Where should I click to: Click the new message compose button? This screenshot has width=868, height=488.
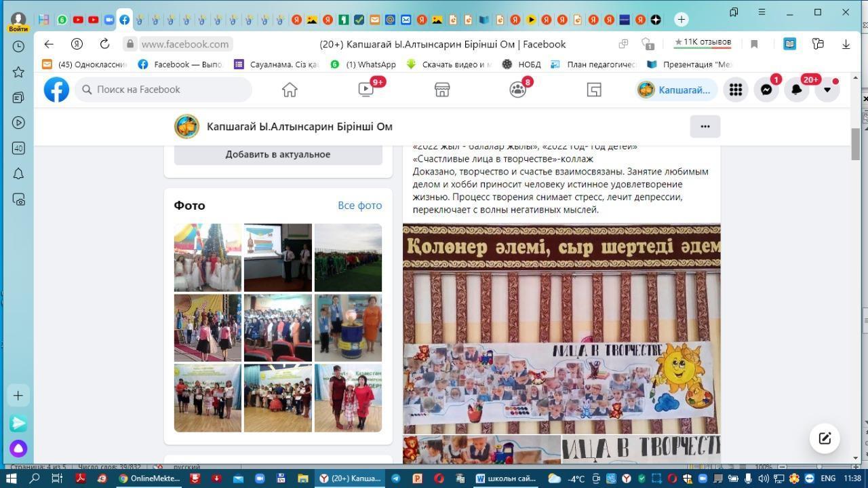(x=825, y=438)
